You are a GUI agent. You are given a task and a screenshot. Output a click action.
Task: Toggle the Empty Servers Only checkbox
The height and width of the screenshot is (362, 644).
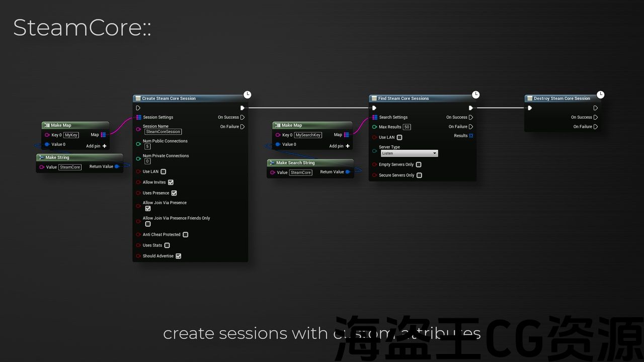[x=419, y=165]
